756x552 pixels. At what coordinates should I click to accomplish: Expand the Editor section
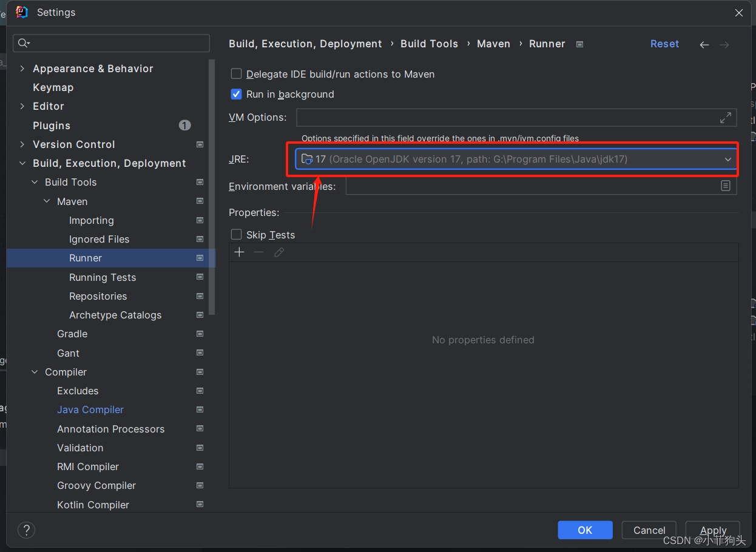(x=22, y=106)
